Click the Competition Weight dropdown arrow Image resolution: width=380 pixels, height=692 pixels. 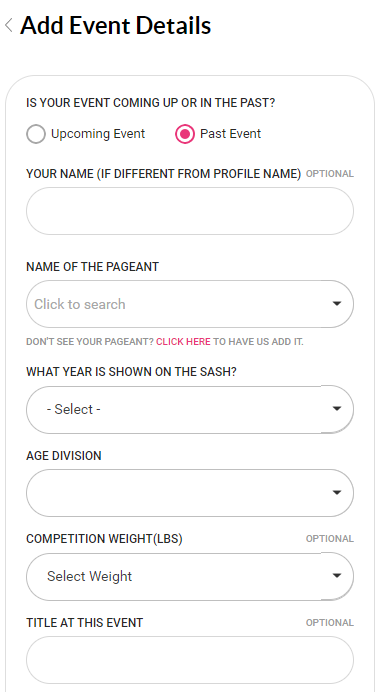pos(337,575)
